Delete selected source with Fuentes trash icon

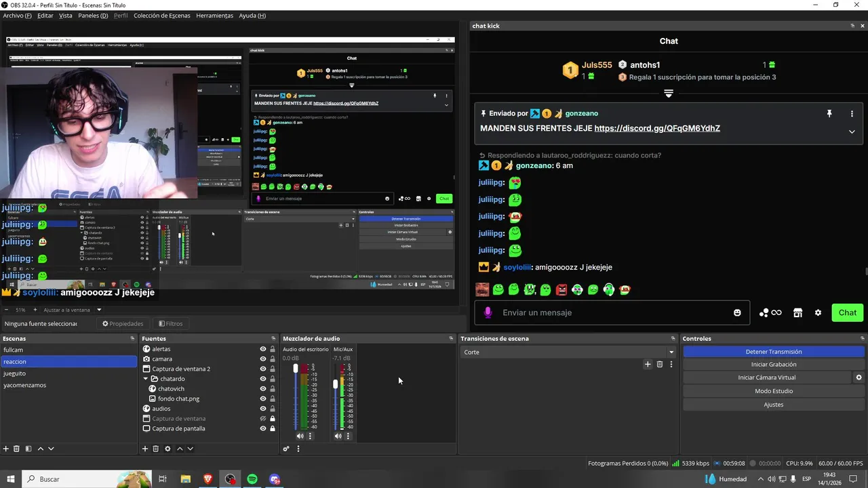point(155,449)
